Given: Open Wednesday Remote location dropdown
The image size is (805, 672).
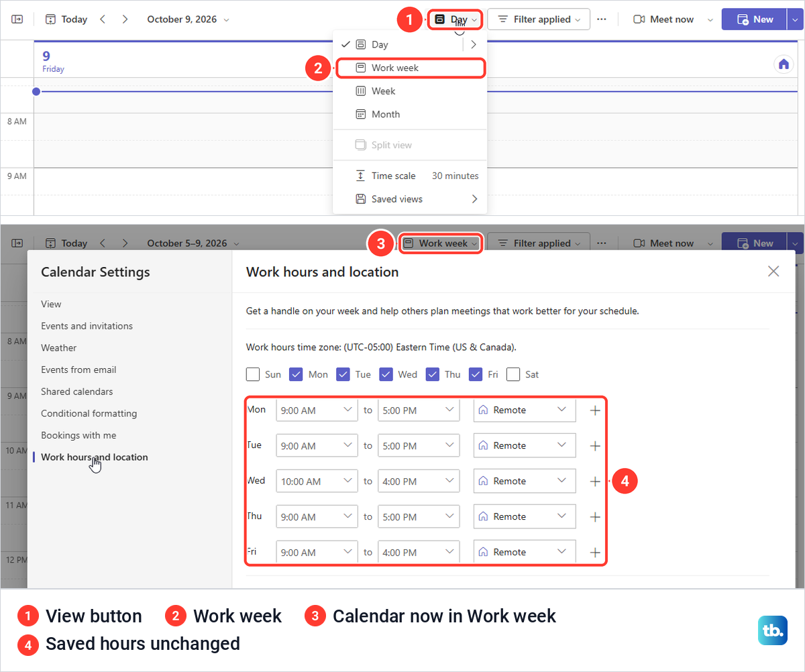Looking at the screenshot, I should click(x=525, y=481).
